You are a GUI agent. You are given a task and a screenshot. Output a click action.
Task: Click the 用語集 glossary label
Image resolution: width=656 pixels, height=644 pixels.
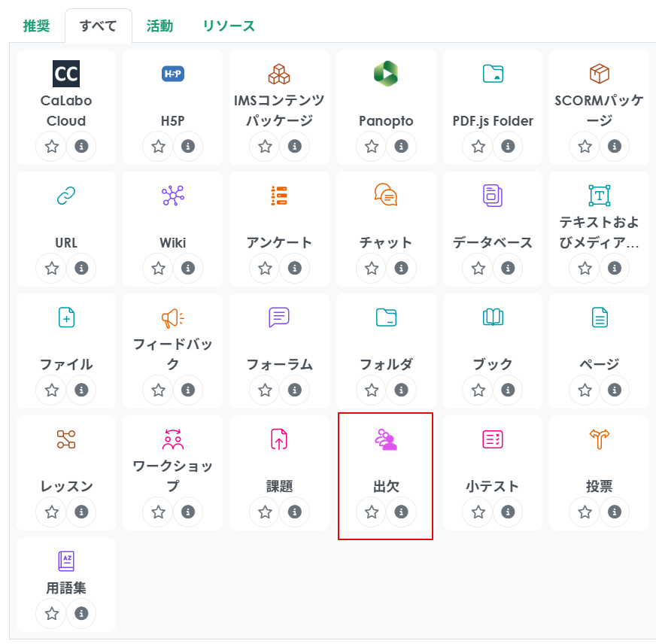[66, 588]
